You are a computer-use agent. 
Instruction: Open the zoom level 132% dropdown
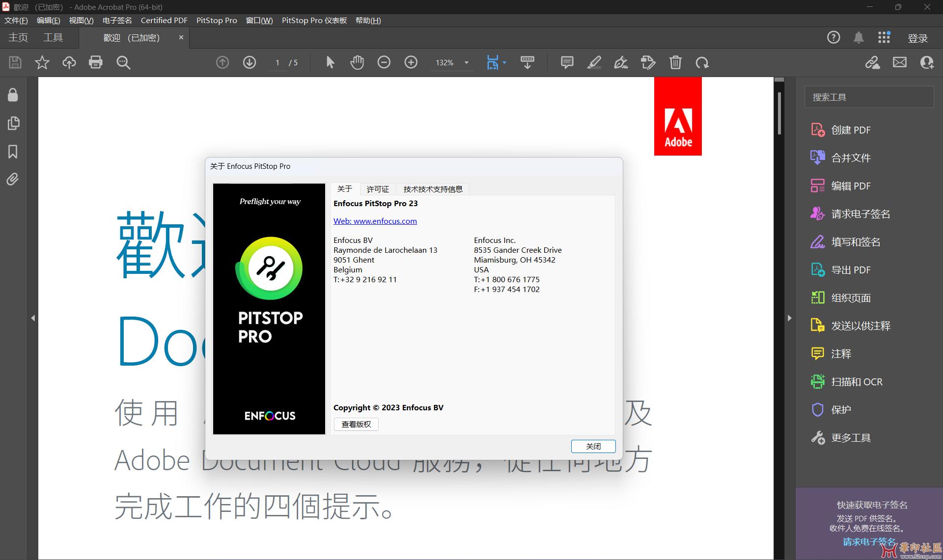coord(467,63)
